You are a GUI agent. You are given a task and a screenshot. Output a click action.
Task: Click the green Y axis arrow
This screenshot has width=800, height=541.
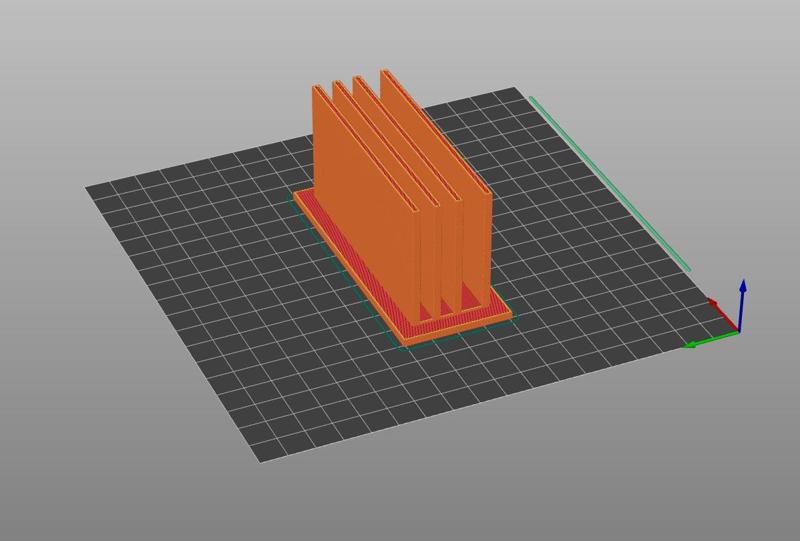tap(711, 340)
